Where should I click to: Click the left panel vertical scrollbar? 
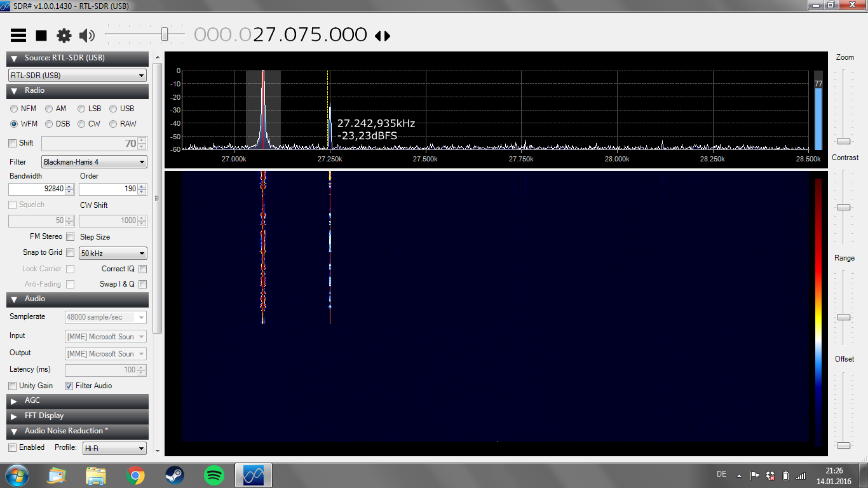tap(158, 197)
